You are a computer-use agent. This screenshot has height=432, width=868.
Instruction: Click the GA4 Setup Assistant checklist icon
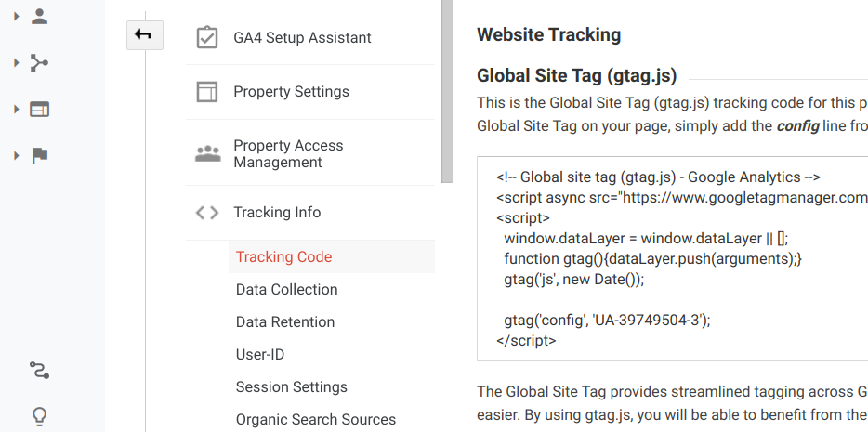tap(207, 37)
